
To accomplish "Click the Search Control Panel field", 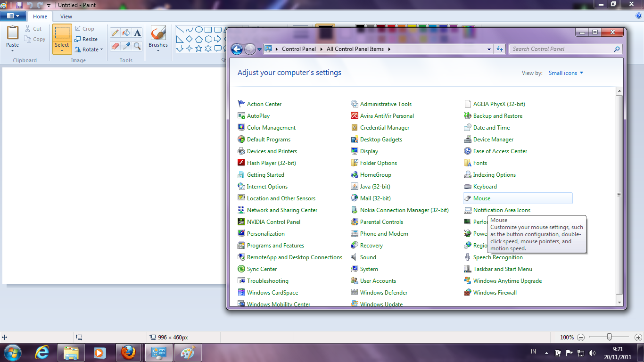I will point(565,49).
